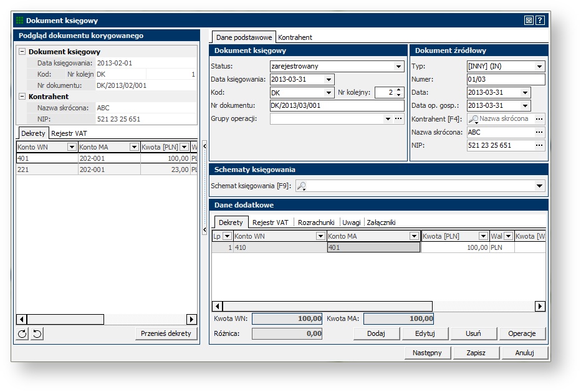Click the Operacje button
Screen dimensions: 581x392
522,333
